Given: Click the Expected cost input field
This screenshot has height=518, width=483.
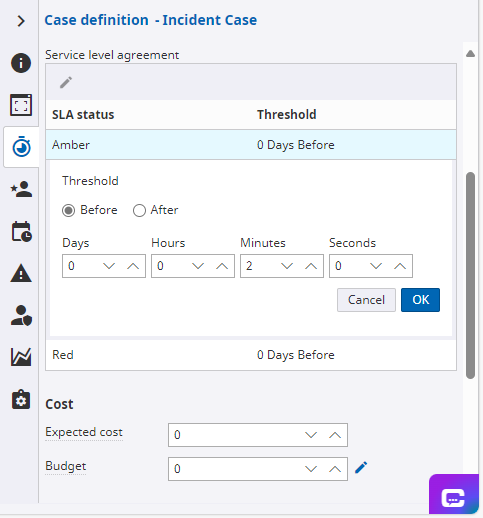Looking at the screenshot, I should coord(258,435).
